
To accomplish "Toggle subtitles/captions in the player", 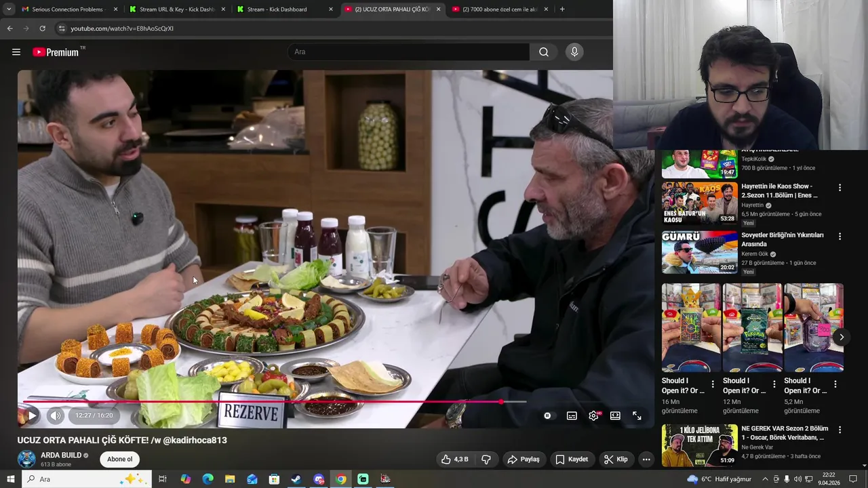I will [x=572, y=415].
